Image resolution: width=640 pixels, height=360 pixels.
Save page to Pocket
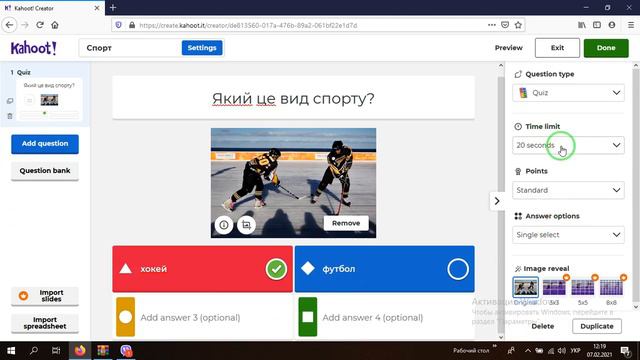click(x=505, y=25)
